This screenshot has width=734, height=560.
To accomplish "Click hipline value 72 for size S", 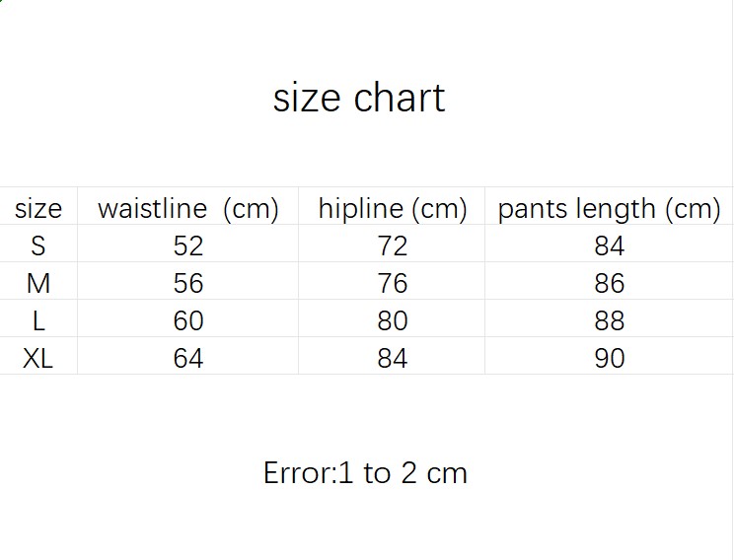I will click(392, 245).
